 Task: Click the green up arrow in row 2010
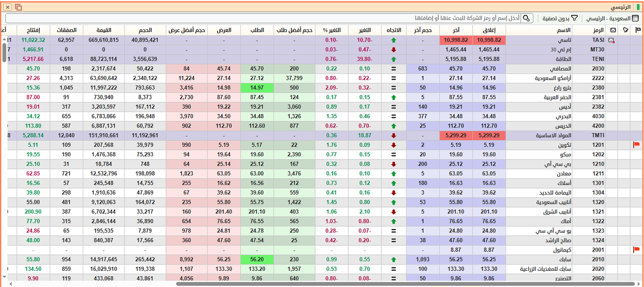[x=393, y=259]
